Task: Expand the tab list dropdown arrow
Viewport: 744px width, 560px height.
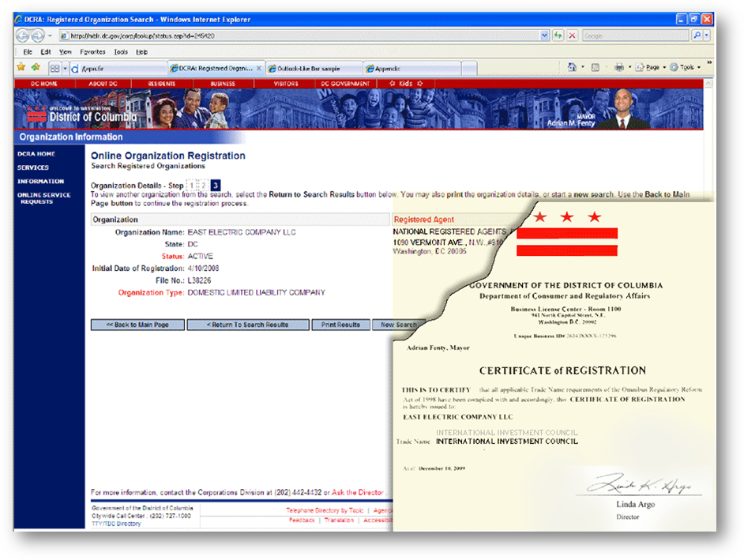Action: coord(65,69)
